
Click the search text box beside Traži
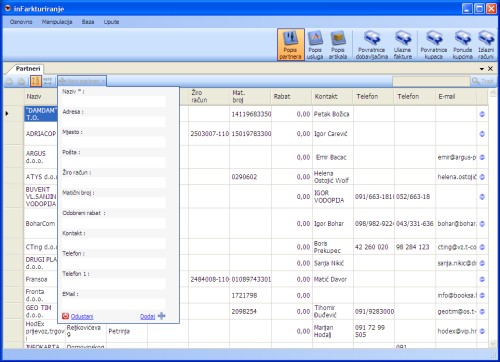[x=431, y=81]
